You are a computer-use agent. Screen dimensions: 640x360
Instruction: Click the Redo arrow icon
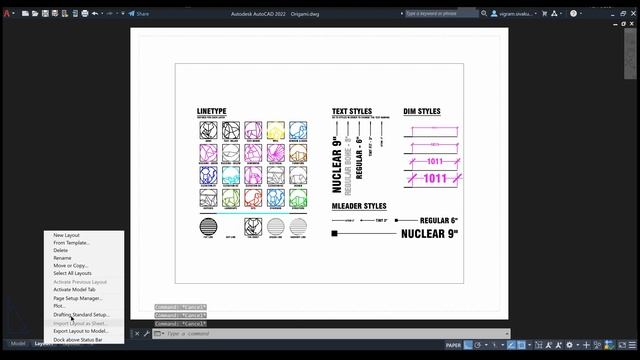point(110,13)
